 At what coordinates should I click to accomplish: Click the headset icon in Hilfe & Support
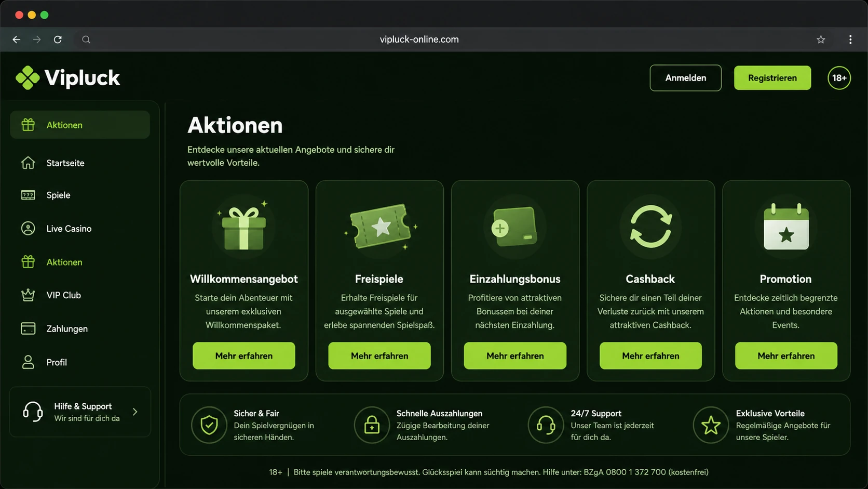tap(33, 412)
